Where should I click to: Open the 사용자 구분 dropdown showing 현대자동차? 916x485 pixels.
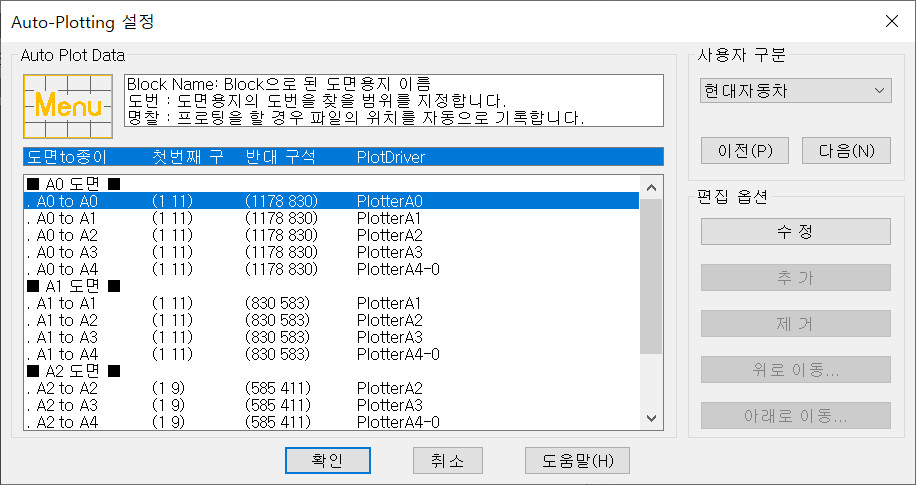click(x=795, y=91)
